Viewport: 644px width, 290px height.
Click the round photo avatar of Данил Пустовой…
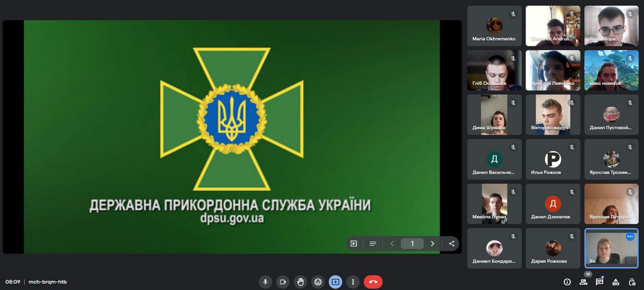coord(611,115)
